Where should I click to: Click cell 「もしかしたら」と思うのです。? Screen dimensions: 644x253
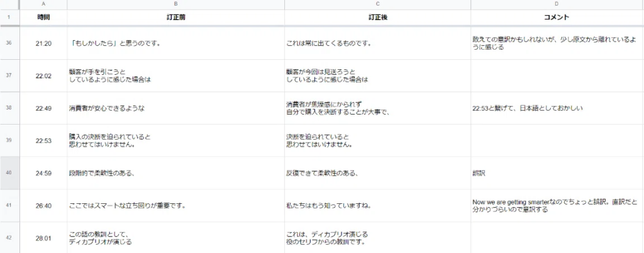tap(176, 43)
